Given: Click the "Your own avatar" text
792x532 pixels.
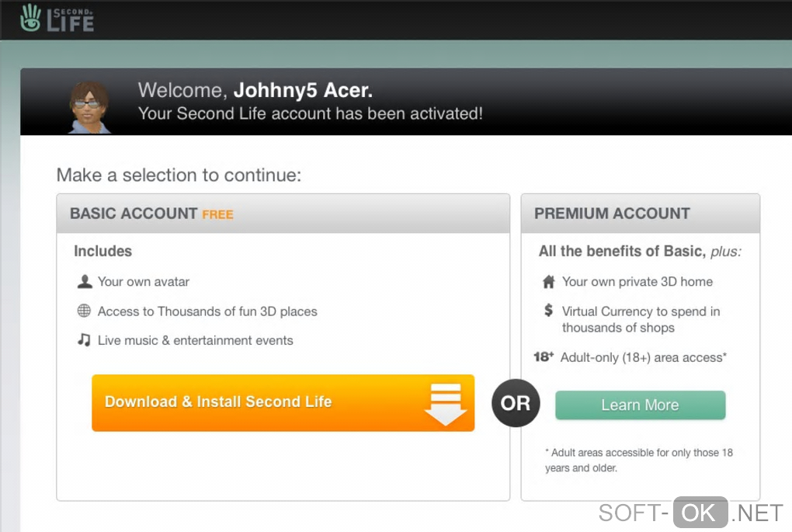Looking at the screenshot, I should (x=144, y=281).
